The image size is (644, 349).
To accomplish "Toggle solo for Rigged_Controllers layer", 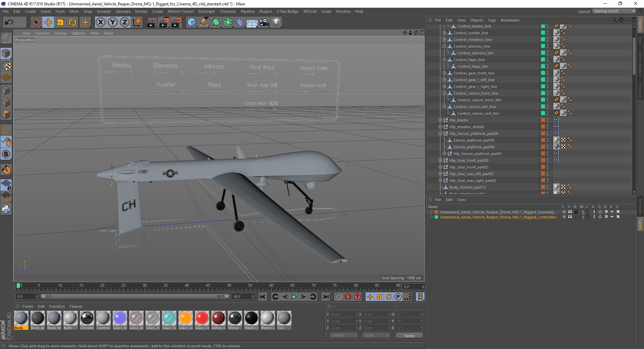I will pos(564,217).
